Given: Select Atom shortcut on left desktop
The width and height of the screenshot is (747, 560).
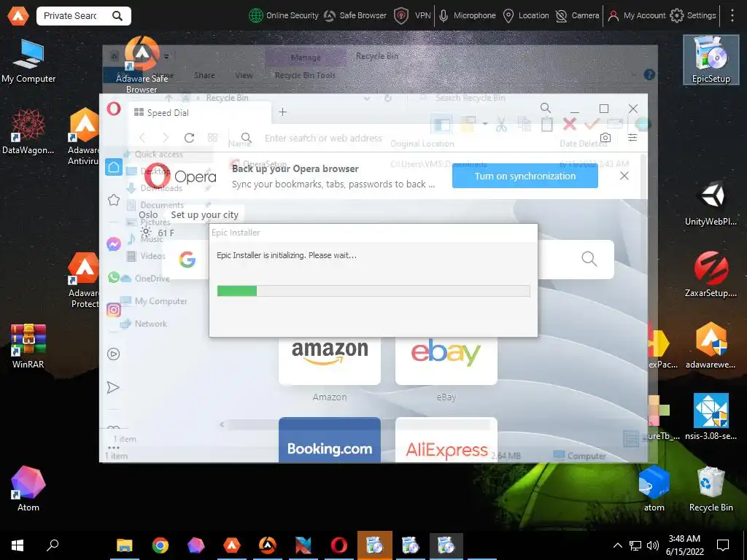Looking at the screenshot, I should tap(28, 489).
